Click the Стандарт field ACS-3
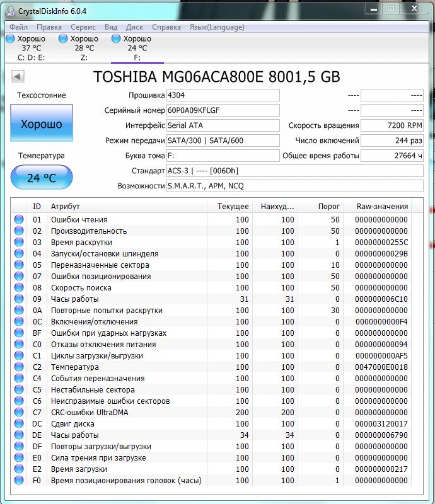Screen dimensions: 435x504 point(294,171)
